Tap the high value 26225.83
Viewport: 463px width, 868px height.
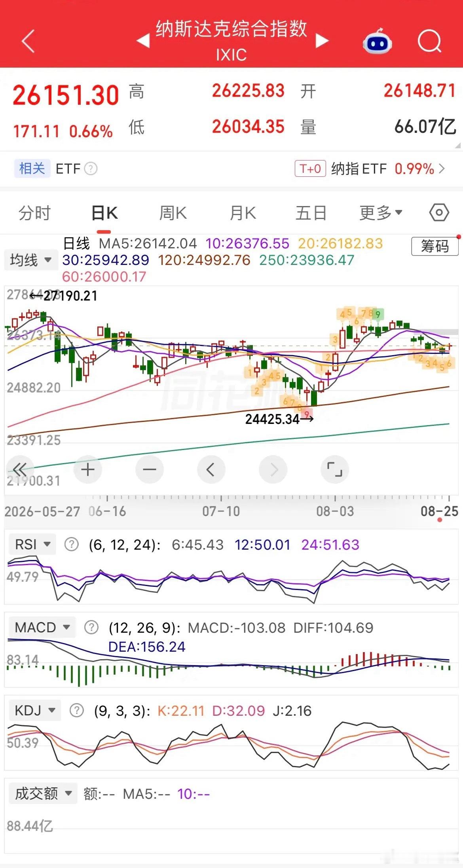pyautogui.click(x=248, y=91)
